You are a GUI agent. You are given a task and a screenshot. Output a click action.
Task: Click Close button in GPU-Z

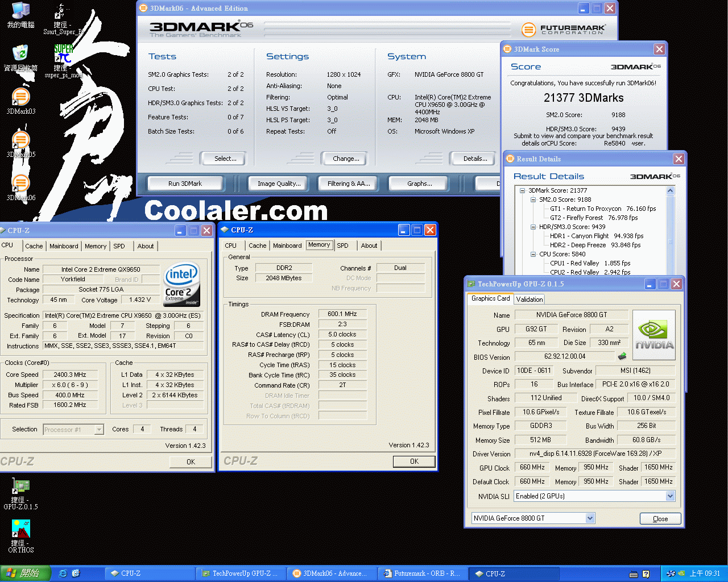coord(660,518)
